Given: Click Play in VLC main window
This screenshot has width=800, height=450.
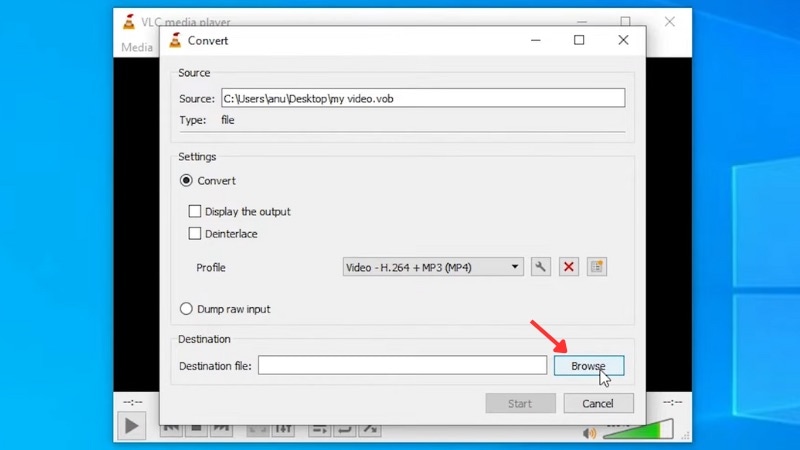Looking at the screenshot, I should pyautogui.click(x=132, y=426).
